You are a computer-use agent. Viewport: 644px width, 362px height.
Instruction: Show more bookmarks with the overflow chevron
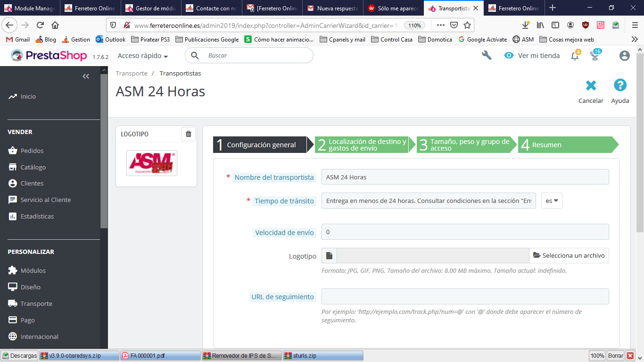point(635,40)
